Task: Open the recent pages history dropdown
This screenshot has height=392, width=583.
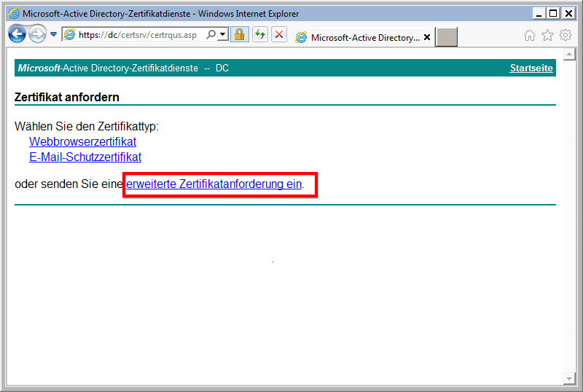Action: [x=53, y=34]
